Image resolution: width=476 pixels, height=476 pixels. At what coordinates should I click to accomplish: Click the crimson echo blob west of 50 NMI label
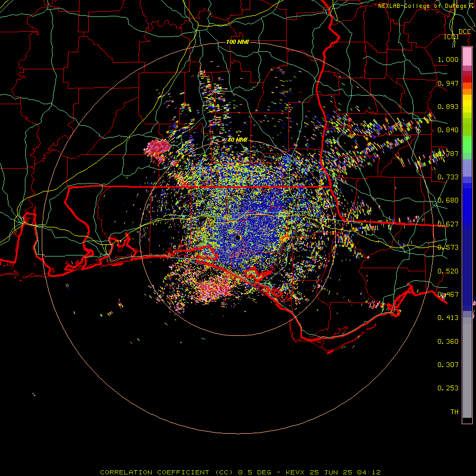coord(157,149)
